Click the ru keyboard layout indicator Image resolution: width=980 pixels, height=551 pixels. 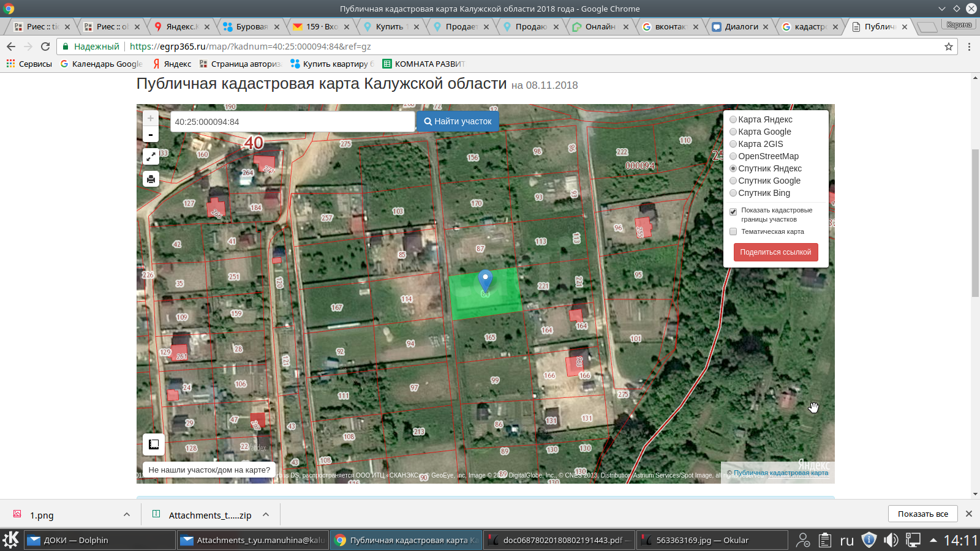tap(846, 541)
